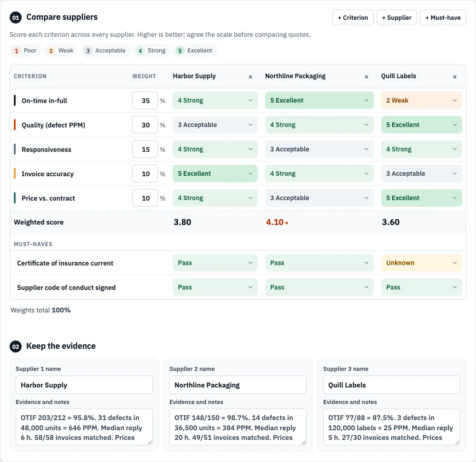
Task: Remove the Northline Packaging column
Action: click(x=366, y=77)
